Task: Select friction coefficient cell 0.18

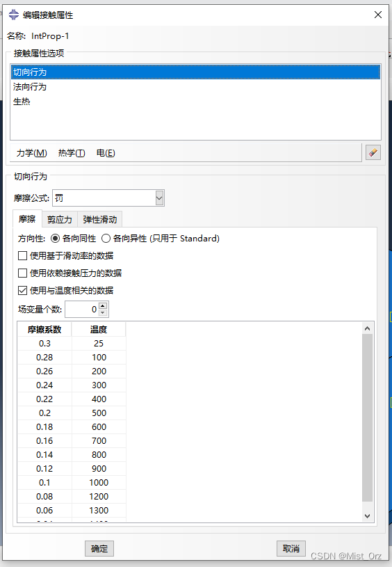Action: [44, 427]
